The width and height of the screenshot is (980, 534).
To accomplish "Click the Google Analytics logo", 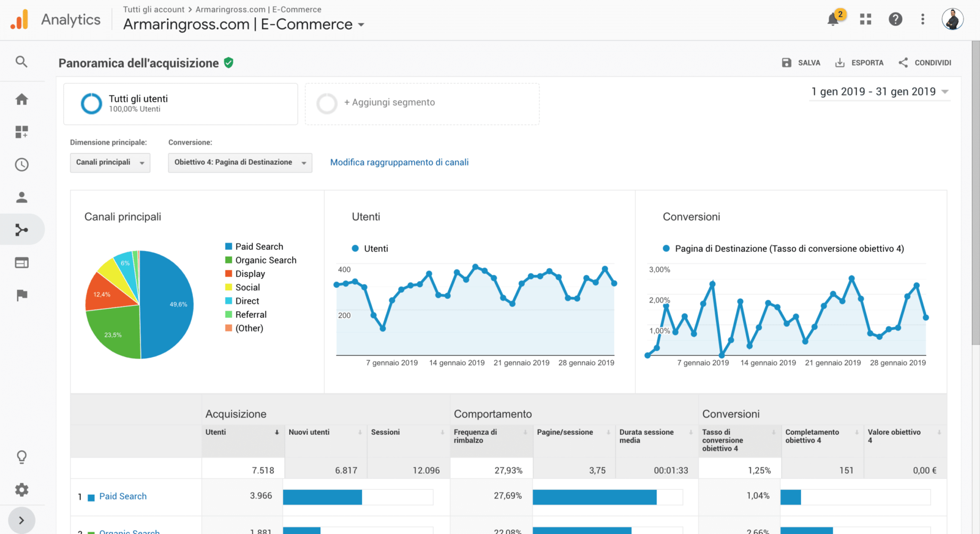I will (20, 20).
